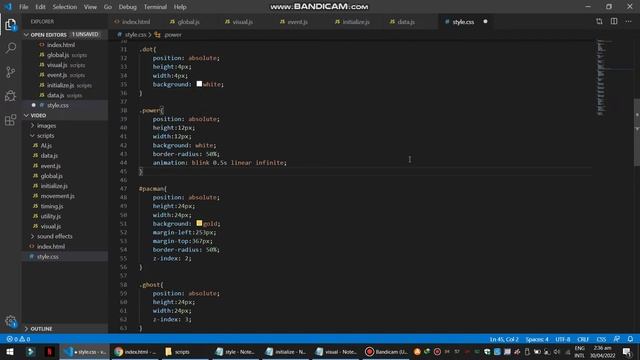
Task: Open the Netflix taskbar icon
Action: click(49, 351)
